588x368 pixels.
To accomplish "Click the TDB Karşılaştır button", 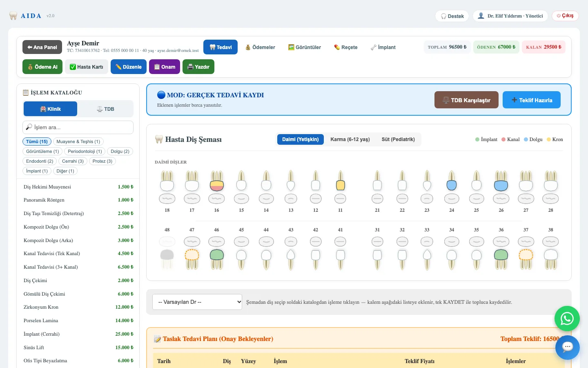I will [x=466, y=100].
